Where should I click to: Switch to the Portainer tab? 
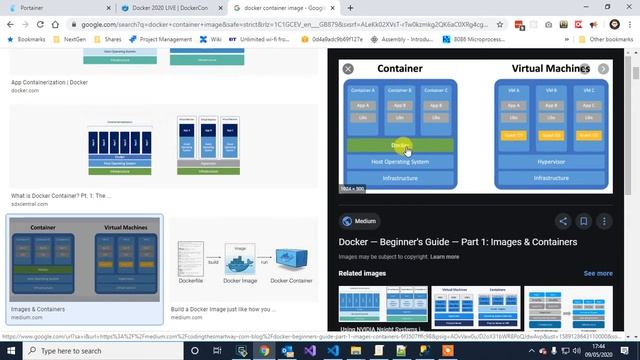point(33,8)
